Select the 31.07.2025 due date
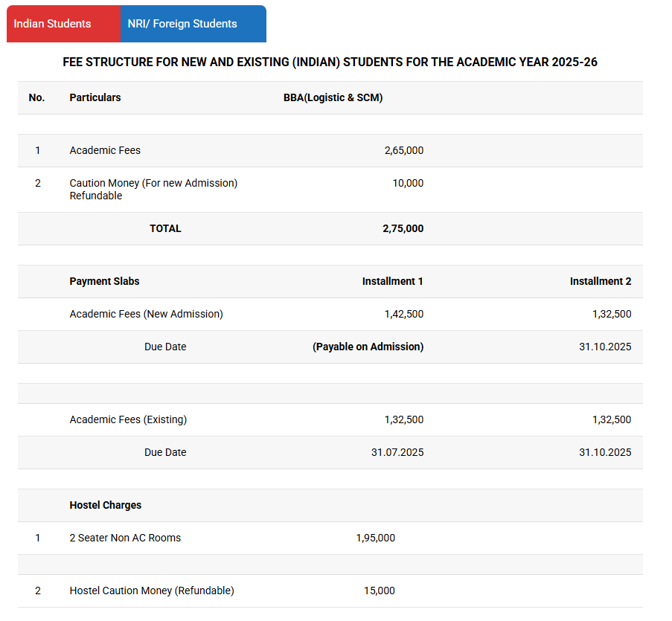 397,452
